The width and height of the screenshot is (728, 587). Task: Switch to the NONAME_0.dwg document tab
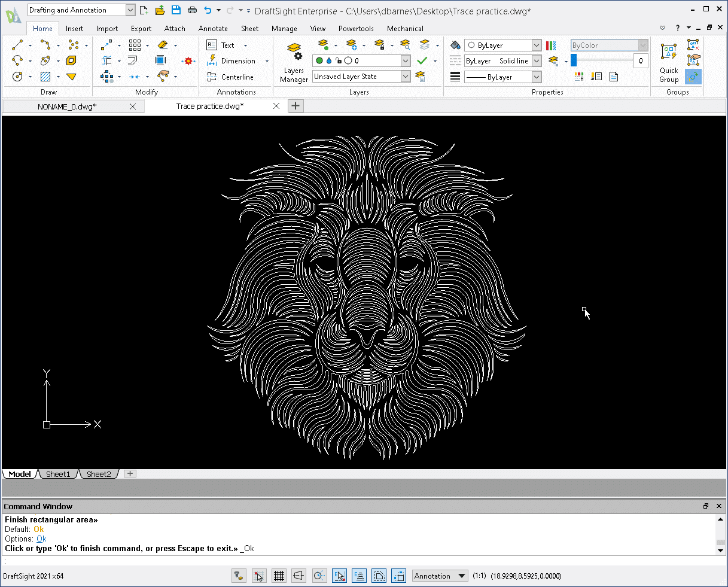point(67,107)
